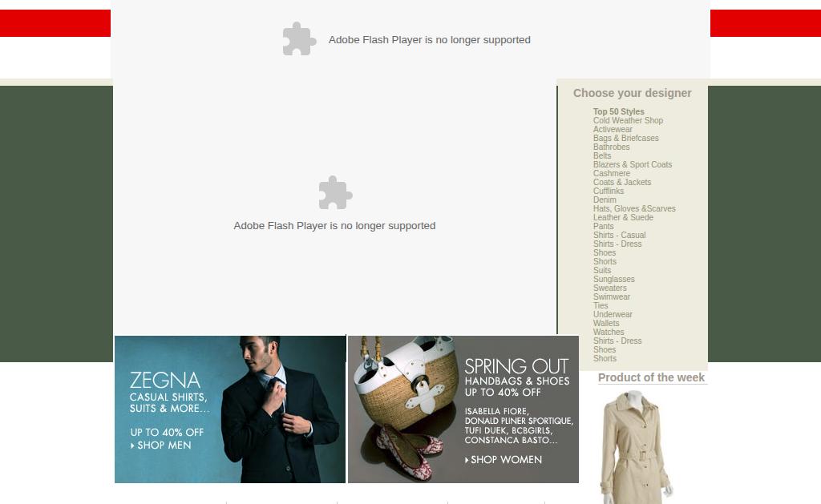
Task: Select the Cashmere link
Action: point(612,173)
